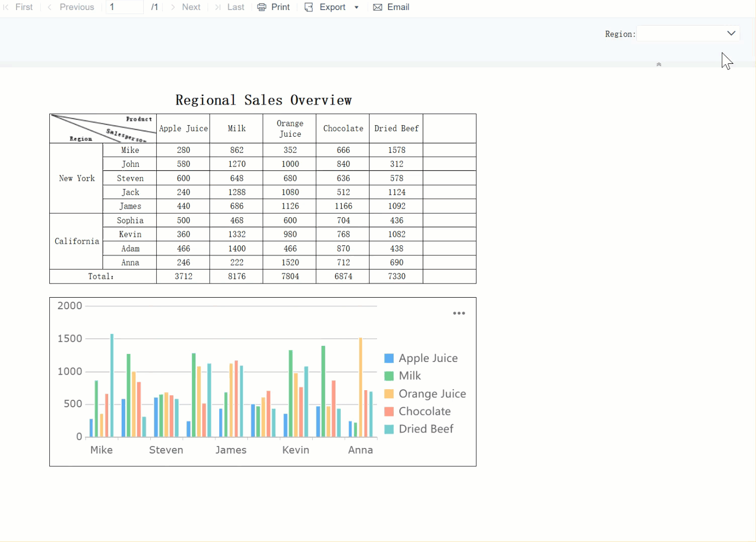Select salesperson Mike in the table
The height and width of the screenshot is (542, 756).
[130, 150]
